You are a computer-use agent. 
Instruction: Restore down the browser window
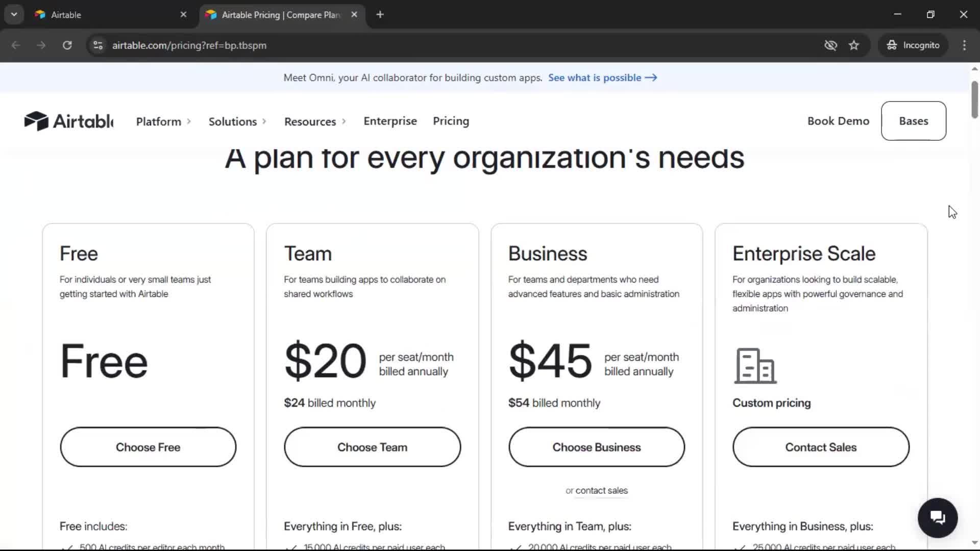pyautogui.click(x=930, y=14)
